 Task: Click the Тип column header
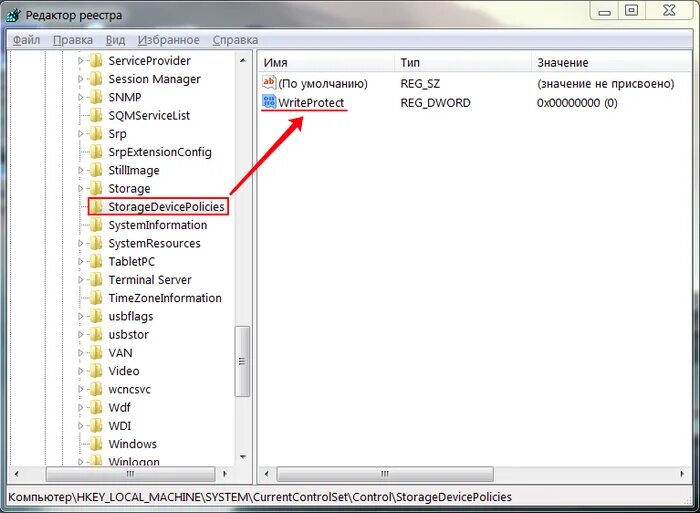(463, 63)
